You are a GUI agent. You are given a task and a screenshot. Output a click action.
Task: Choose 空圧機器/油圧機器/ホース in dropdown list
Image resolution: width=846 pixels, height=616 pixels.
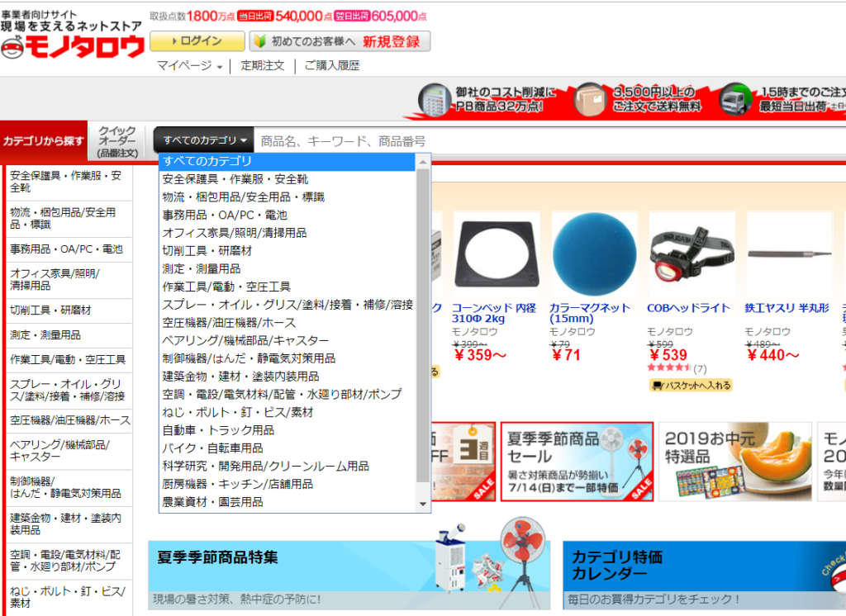click(288, 323)
